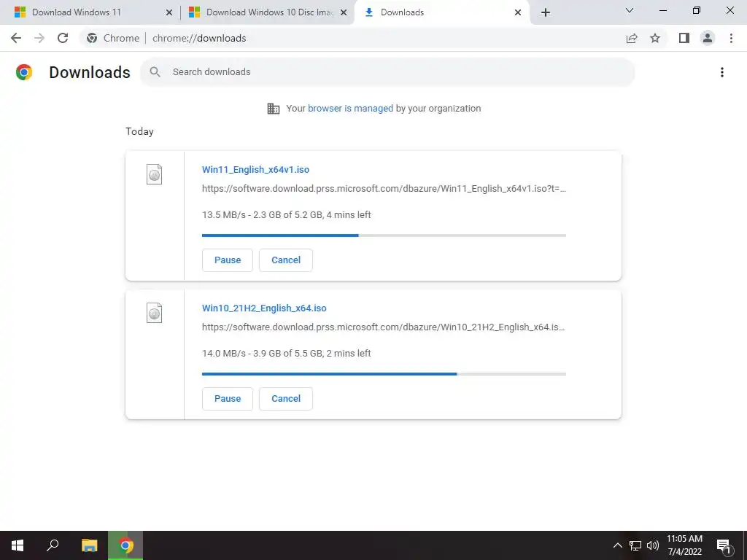Screen dimensions: 747x560
Task: Cancel the Win10 ISO download
Action: coord(286,399)
